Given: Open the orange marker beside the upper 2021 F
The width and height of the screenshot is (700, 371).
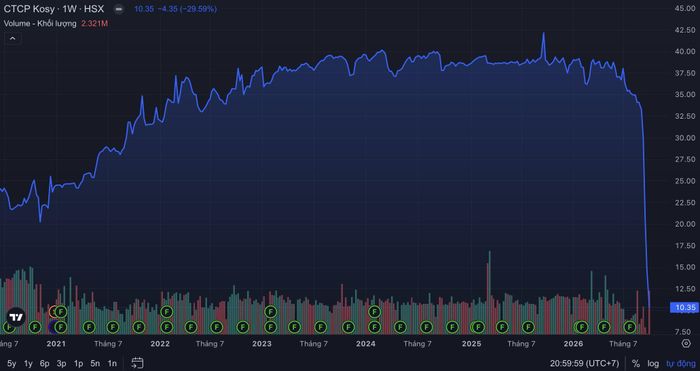Looking at the screenshot, I should [52, 311].
